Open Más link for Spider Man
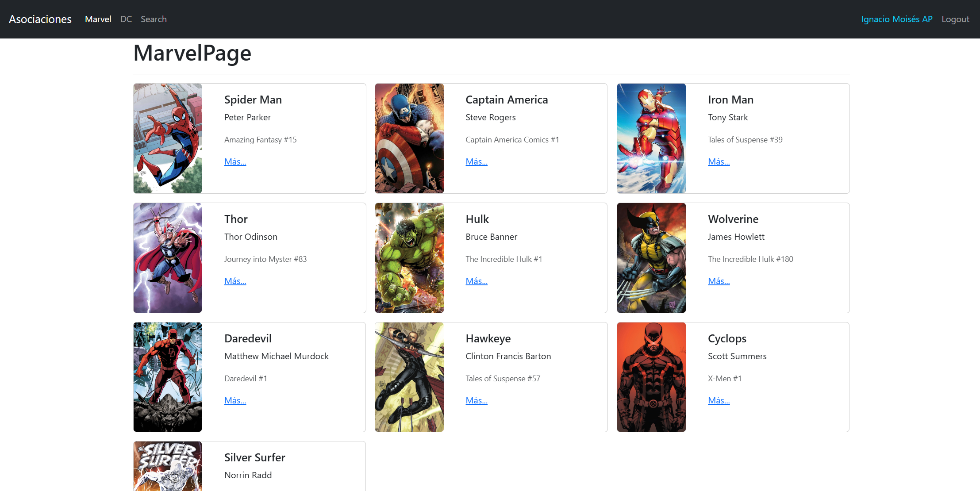Image resolution: width=980 pixels, height=491 pixels. tap(235, 161)
